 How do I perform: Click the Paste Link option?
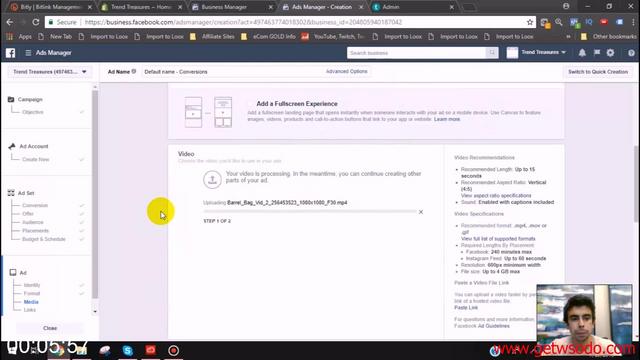(466, 307)
